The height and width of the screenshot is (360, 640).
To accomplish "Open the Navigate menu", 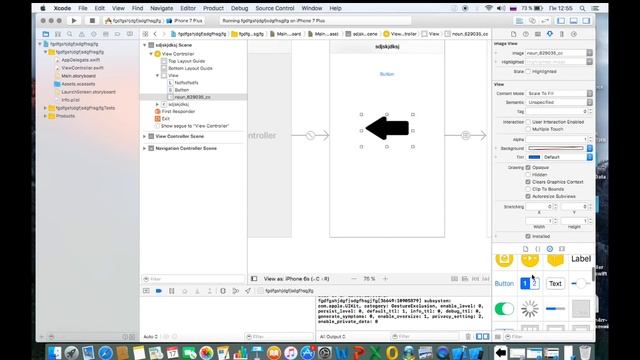I will pyautogui.click(x=162, y=8).
